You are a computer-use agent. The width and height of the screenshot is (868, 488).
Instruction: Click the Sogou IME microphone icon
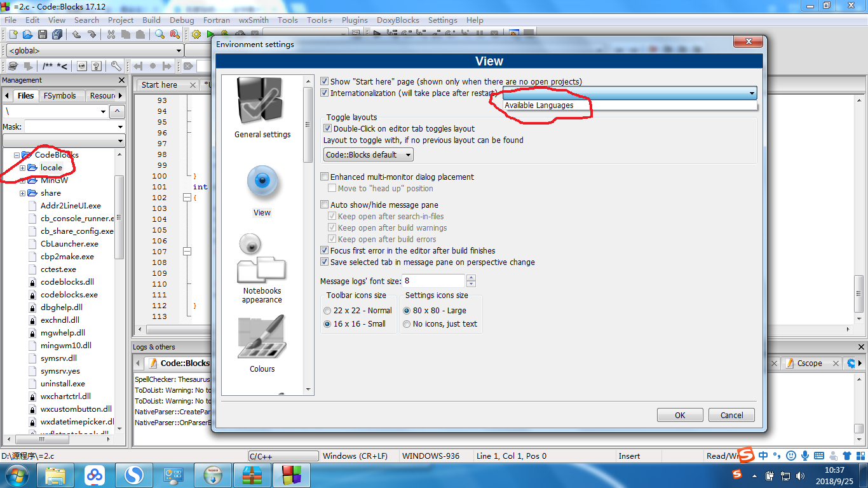[x=804, y=455]
